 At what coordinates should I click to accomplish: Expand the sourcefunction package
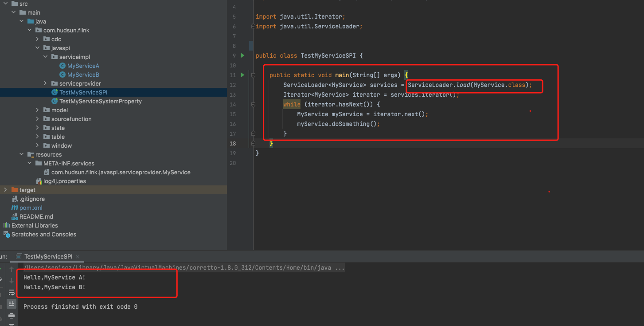tap(38, 119)
